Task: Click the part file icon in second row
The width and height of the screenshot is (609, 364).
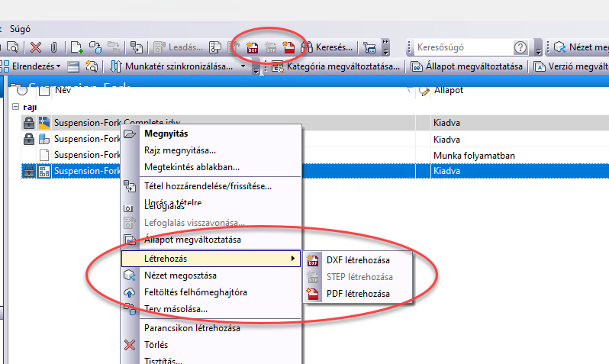Action: click(44, 139)
